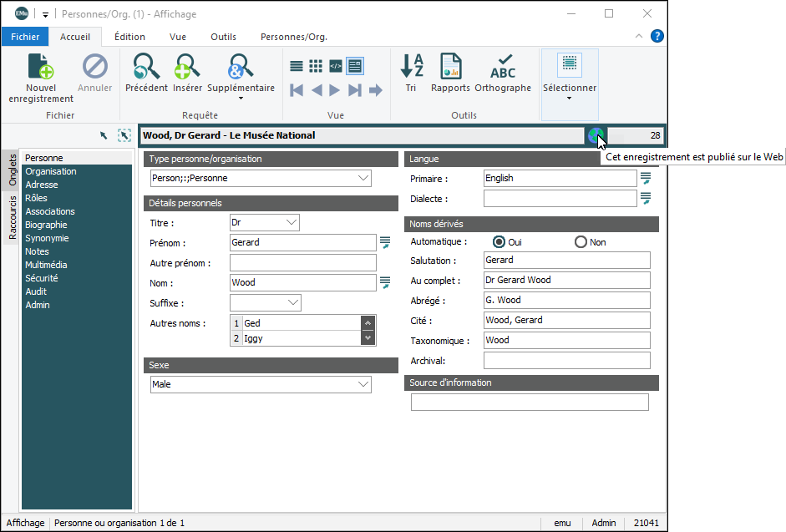Click the Nouvel enregistrement icon
This screenshot has height=532, width=786.
tap(41, 67)
